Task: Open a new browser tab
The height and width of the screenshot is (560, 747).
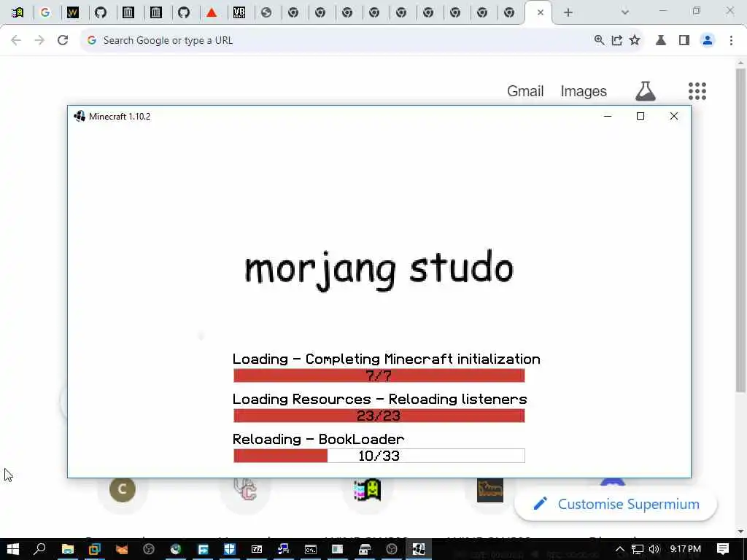Action: tap(568, 13)
